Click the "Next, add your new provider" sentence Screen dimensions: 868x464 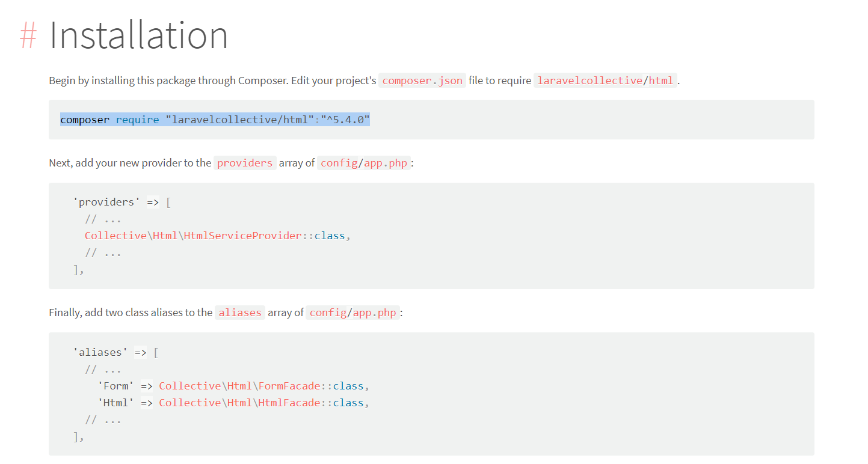232,163
